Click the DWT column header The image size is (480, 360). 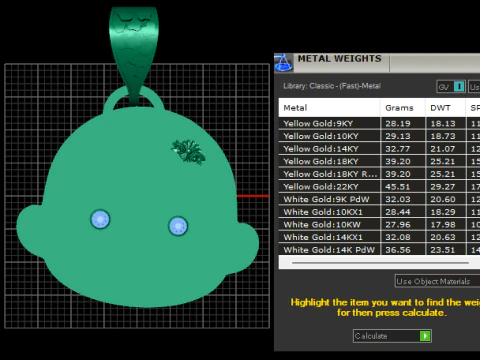coord(445,108)
